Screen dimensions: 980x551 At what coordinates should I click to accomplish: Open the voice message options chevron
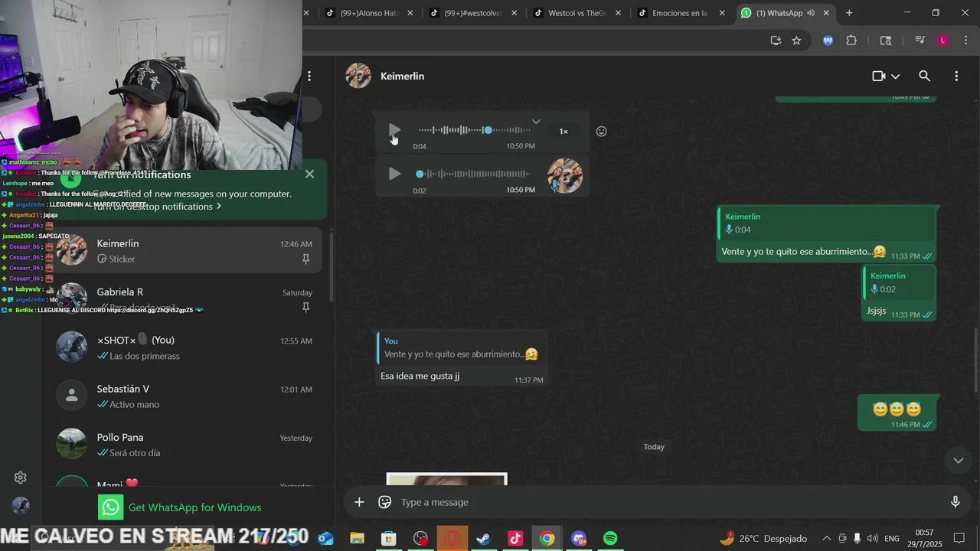(x=536, y=121)
